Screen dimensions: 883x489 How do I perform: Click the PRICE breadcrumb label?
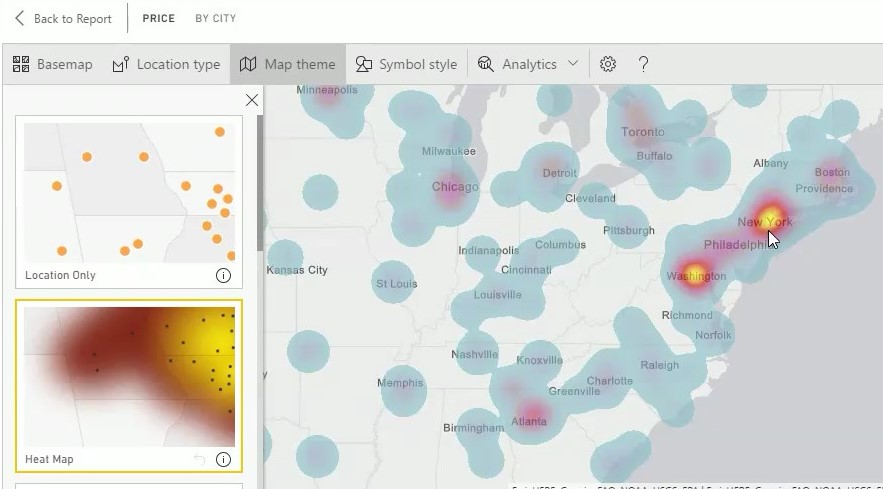[158, 19]
